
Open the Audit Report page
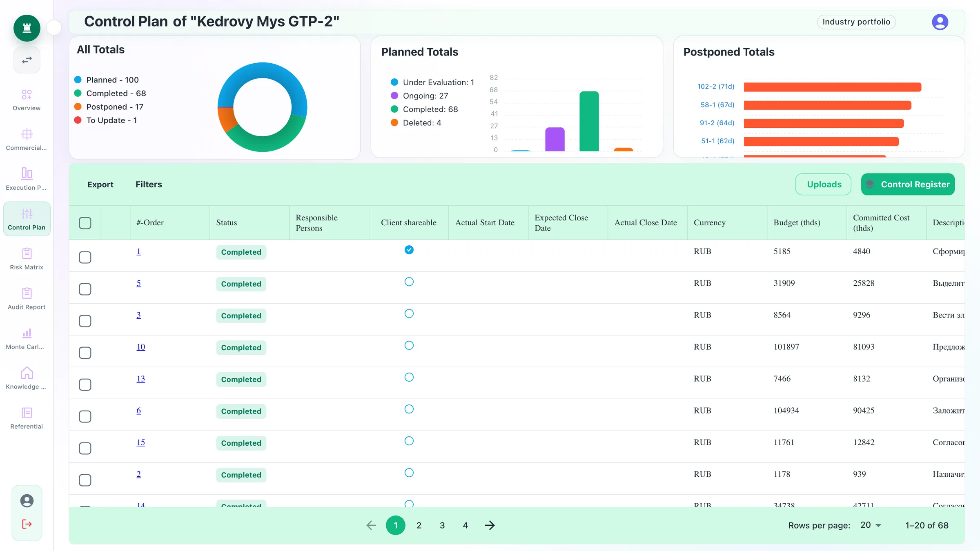click(27, 299)
